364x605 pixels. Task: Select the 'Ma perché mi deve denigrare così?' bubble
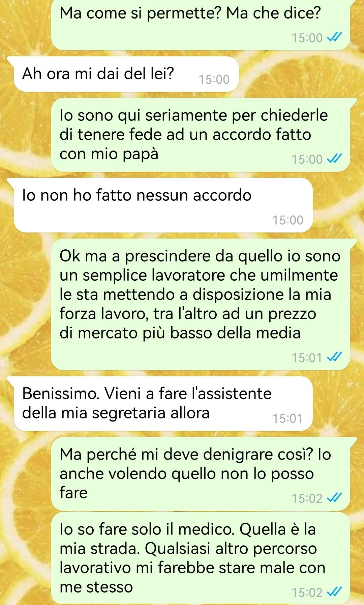(201, 474)
